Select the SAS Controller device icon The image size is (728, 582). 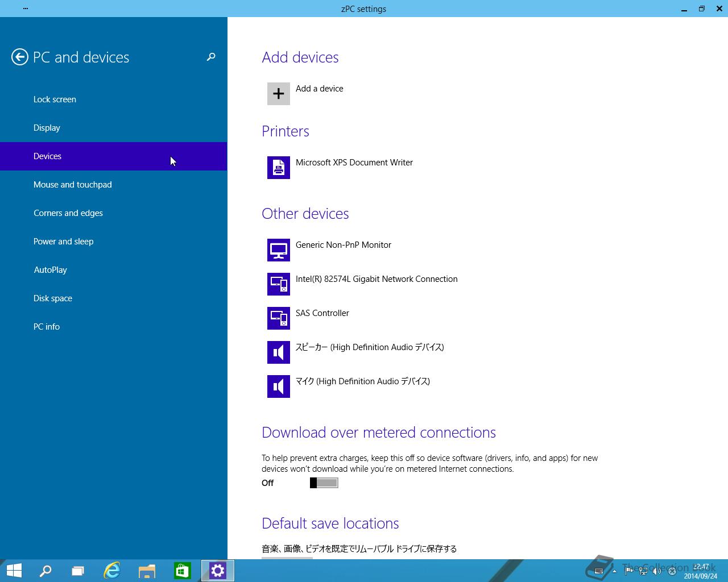pyautogui.click(x=279, y=318)
